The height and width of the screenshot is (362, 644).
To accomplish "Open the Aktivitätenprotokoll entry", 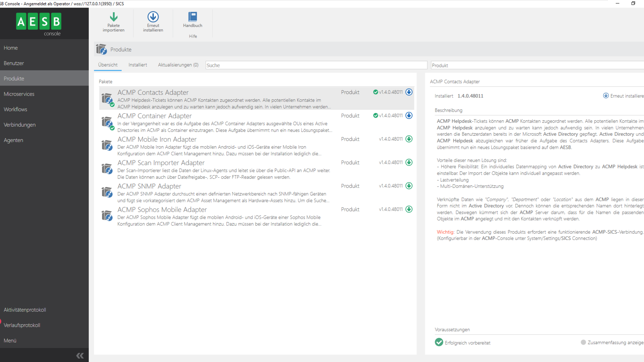I will (x=44, y=310).
